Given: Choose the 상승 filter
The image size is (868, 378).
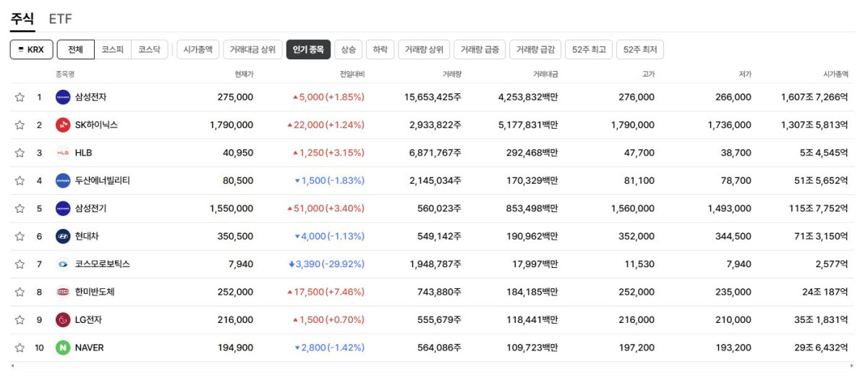Looking at the screenshot, I should pyautogui.click(x=349, y=50).
